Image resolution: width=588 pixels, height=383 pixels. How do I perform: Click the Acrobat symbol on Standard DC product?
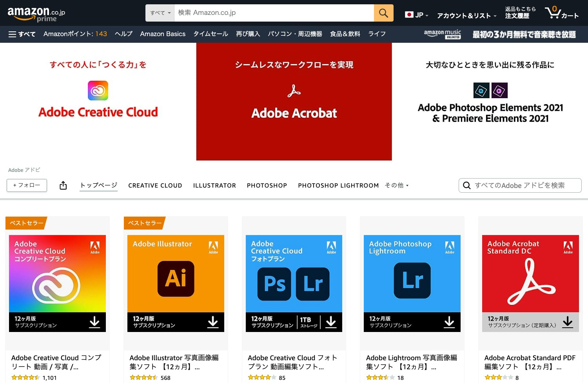tap(531, 282)
